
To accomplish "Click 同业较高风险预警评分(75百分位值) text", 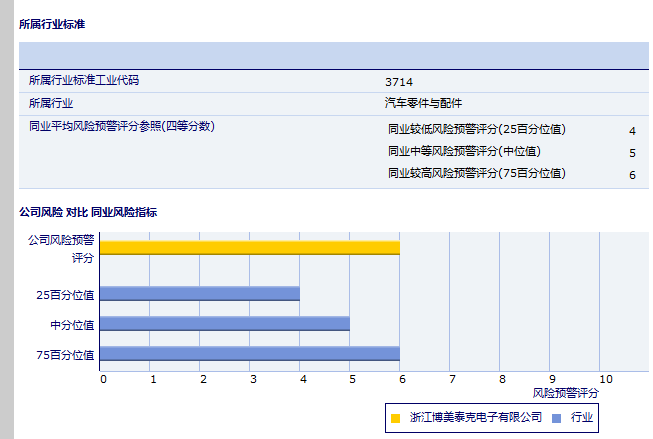I will pos(476,173).
